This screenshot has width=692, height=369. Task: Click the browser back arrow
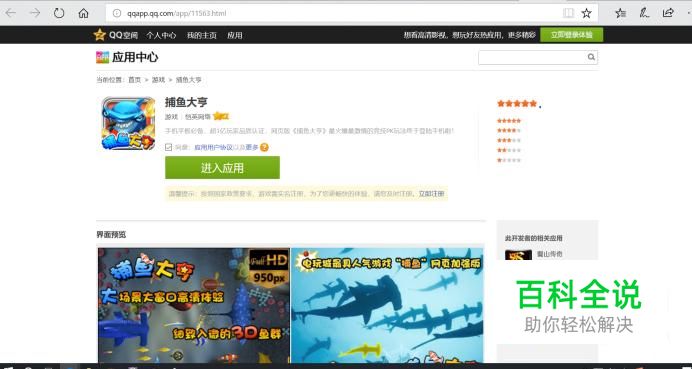(x=11, y=13)
